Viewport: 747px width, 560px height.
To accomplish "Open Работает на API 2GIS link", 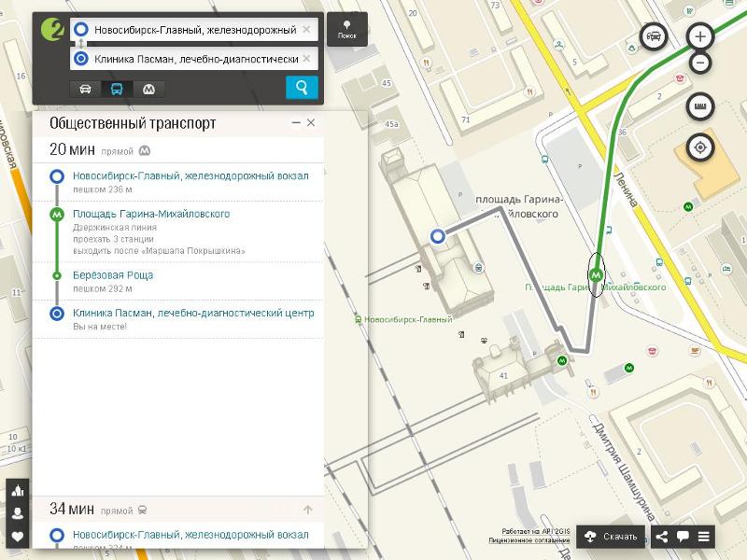I will pos(535,531).
